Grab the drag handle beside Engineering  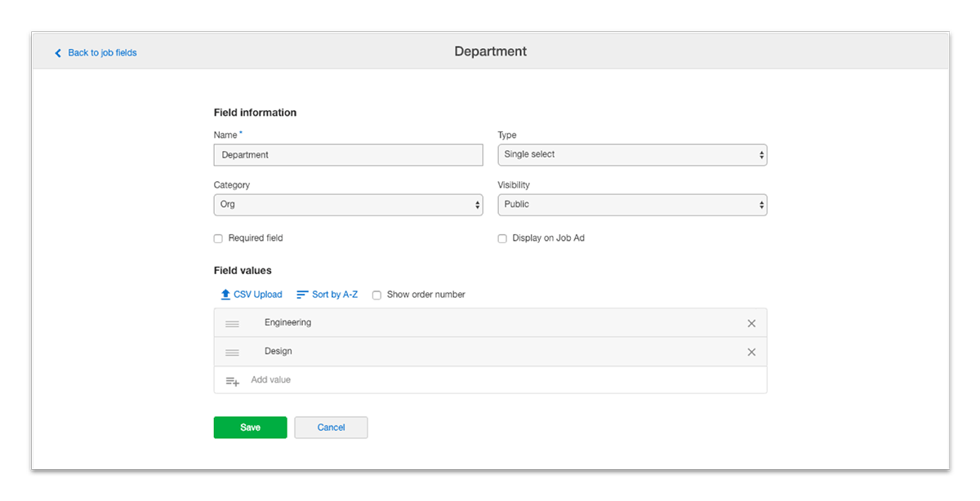point(232,324)
